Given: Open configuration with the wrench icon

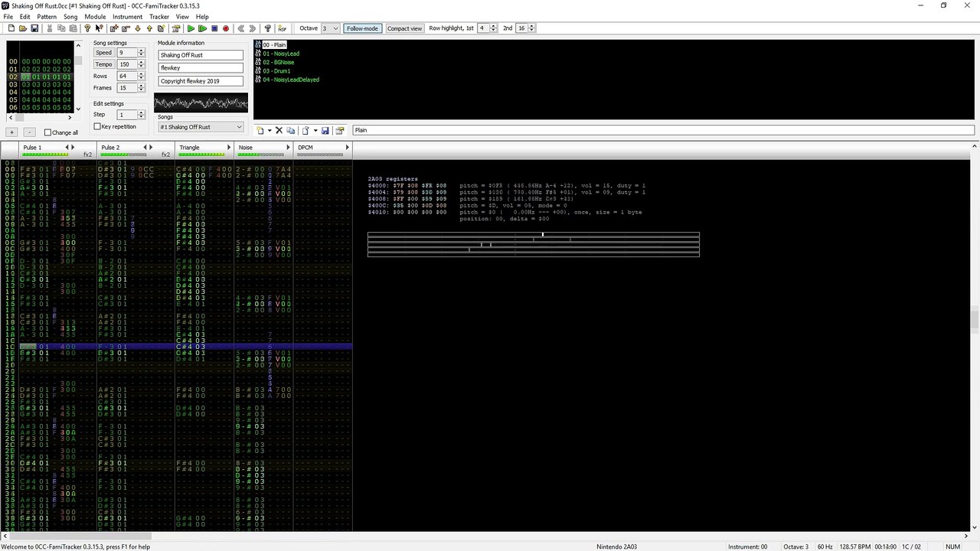Looking at the screenshot, I should (267, 28).
